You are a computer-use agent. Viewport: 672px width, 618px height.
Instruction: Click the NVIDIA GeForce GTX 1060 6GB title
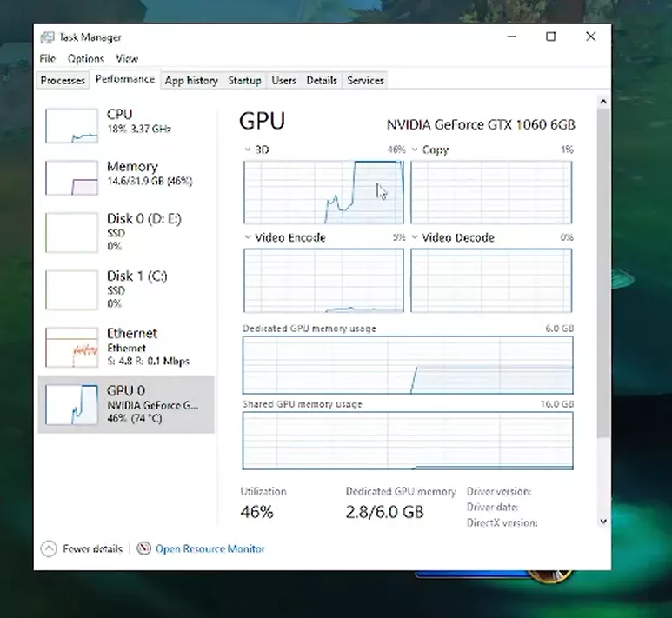click(481, 124)
